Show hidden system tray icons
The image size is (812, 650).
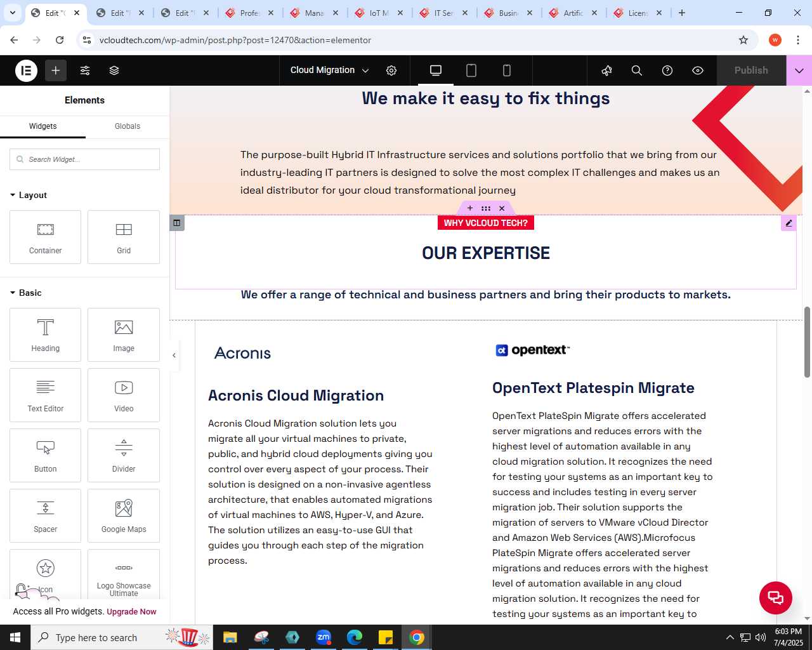(x=730, y=637)
